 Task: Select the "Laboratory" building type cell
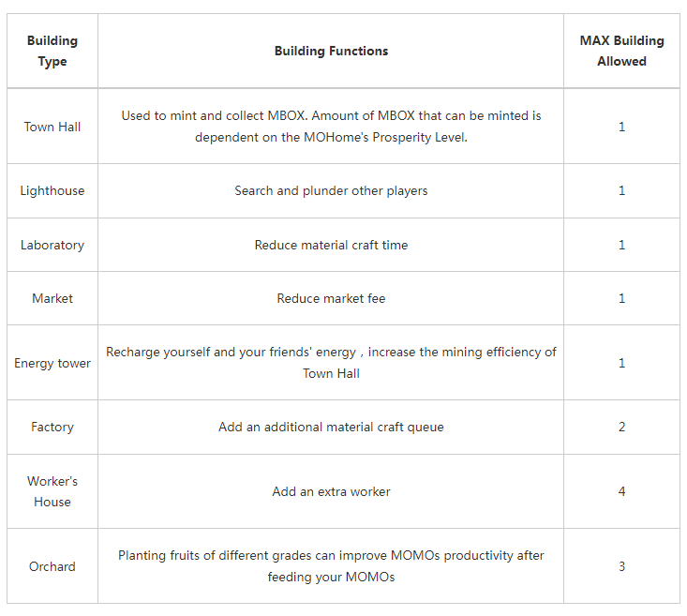pos(52,245)
